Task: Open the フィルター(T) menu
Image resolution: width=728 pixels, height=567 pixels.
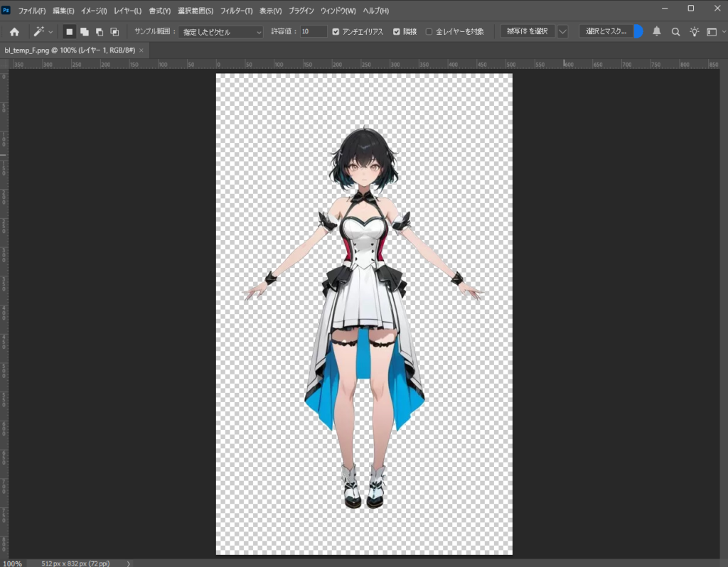Action: coord(237,11)
